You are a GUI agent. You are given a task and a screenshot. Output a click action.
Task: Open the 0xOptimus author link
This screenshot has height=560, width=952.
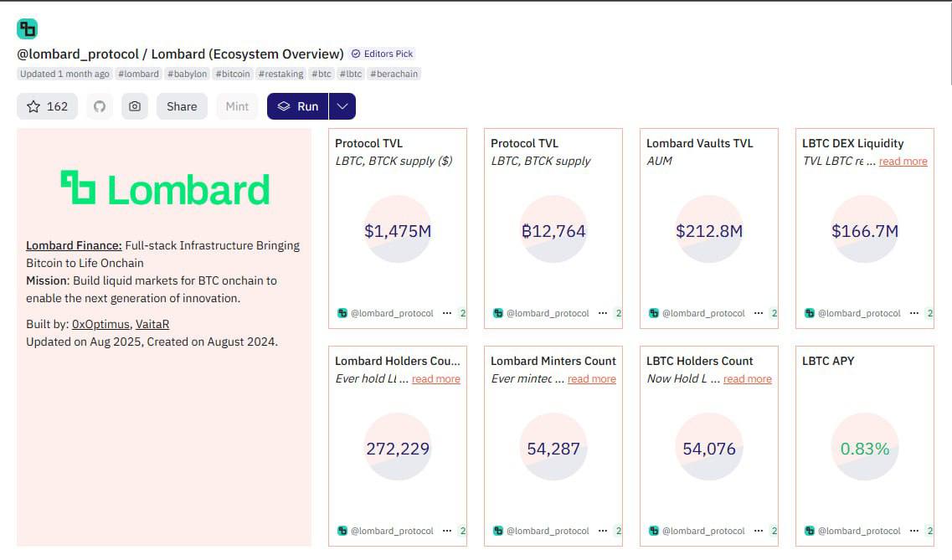(x=100, y=324)
